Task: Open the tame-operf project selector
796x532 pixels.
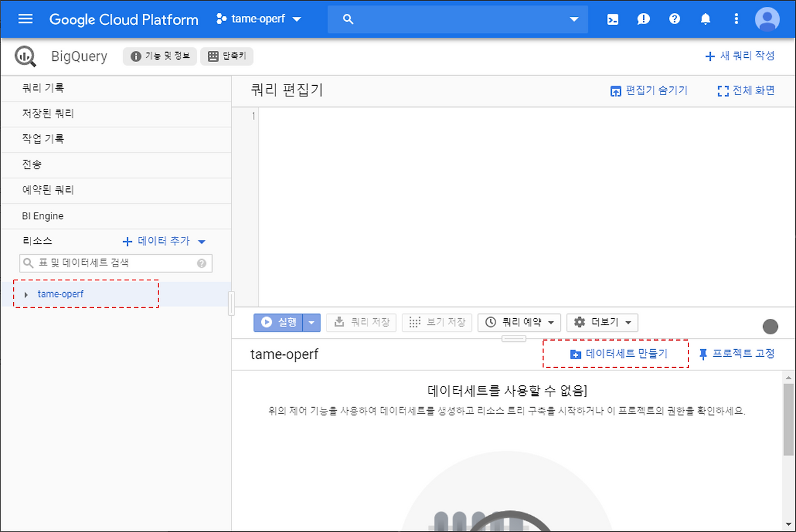Action: tap(259, 19)
